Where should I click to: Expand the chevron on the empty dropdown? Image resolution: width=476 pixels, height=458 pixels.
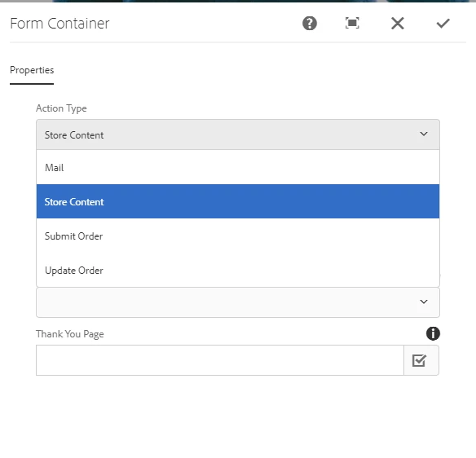[424, 302]
